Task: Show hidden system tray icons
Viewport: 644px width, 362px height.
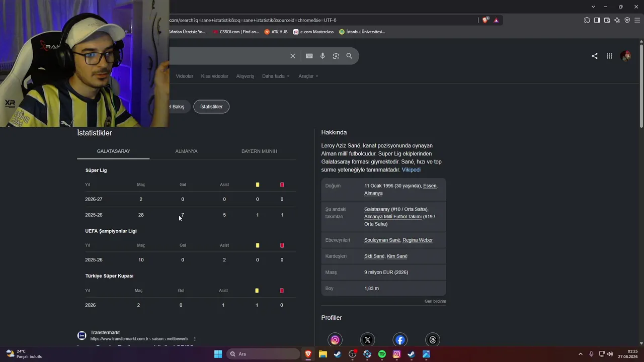Action: point(580,354)
